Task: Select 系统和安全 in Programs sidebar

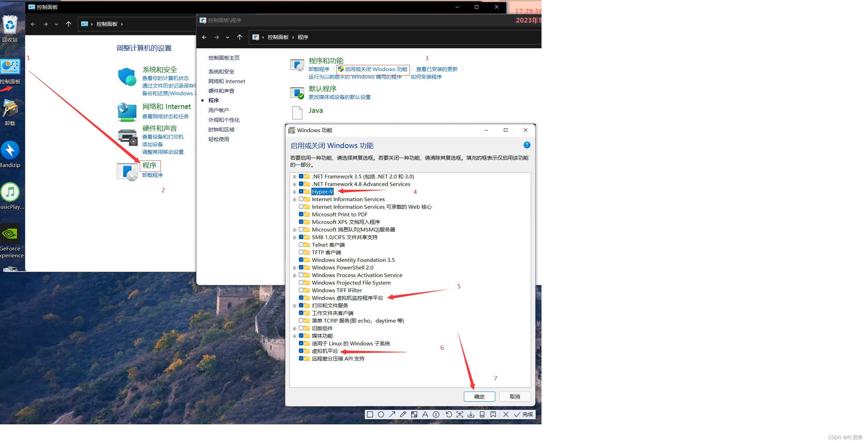Action: coord(221,72)
